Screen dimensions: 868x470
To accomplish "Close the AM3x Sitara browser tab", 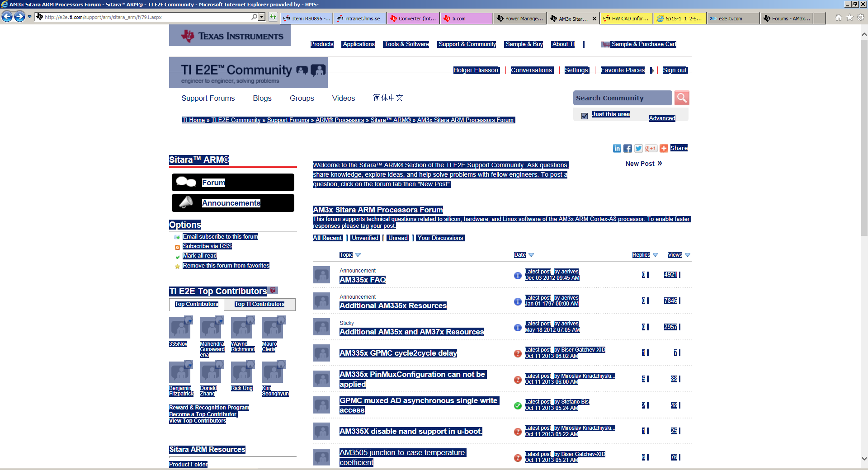I will click(594, 19).
